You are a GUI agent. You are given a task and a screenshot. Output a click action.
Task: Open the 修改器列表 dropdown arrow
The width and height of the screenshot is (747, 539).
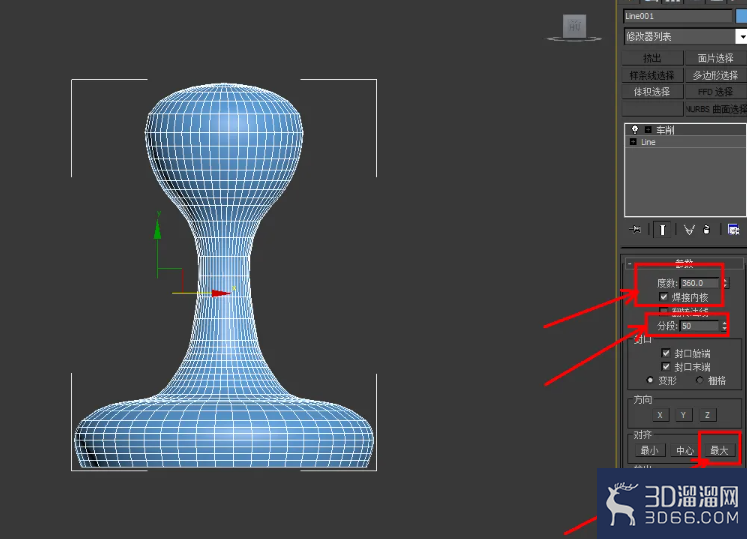pos(742,37)
